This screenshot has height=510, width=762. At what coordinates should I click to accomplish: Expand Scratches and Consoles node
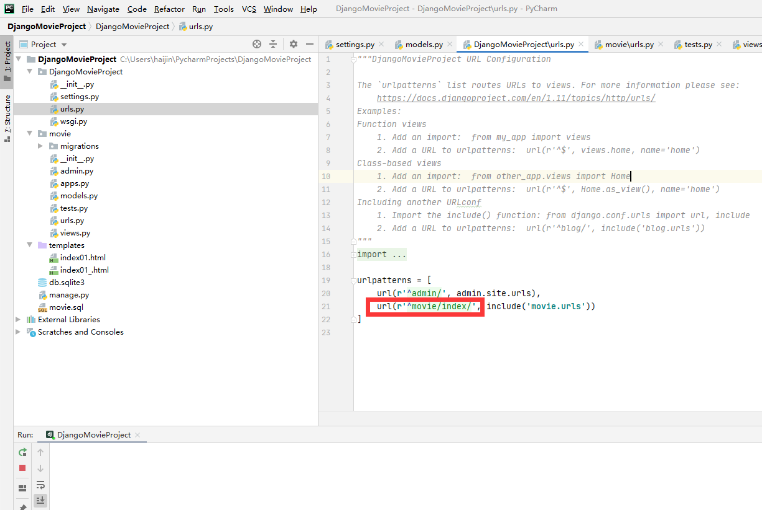tap(18, 332)
